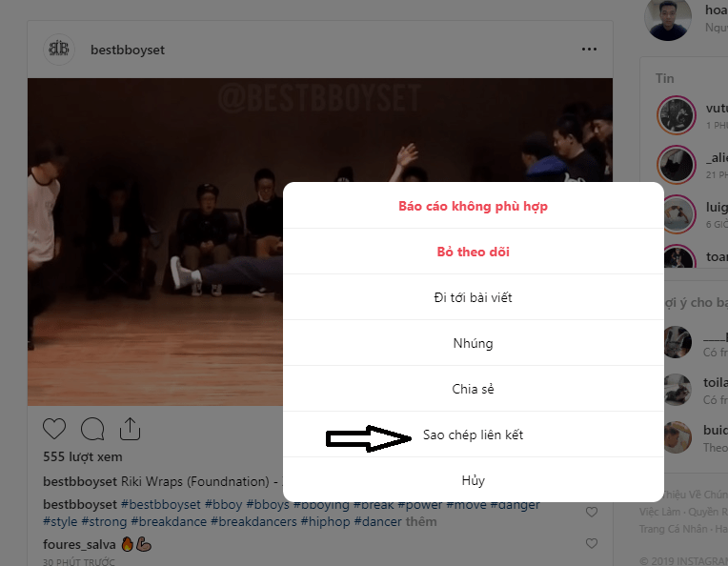Dismiss the dialog with 'Hủy'
728x566 pixels.
(474, 480)
